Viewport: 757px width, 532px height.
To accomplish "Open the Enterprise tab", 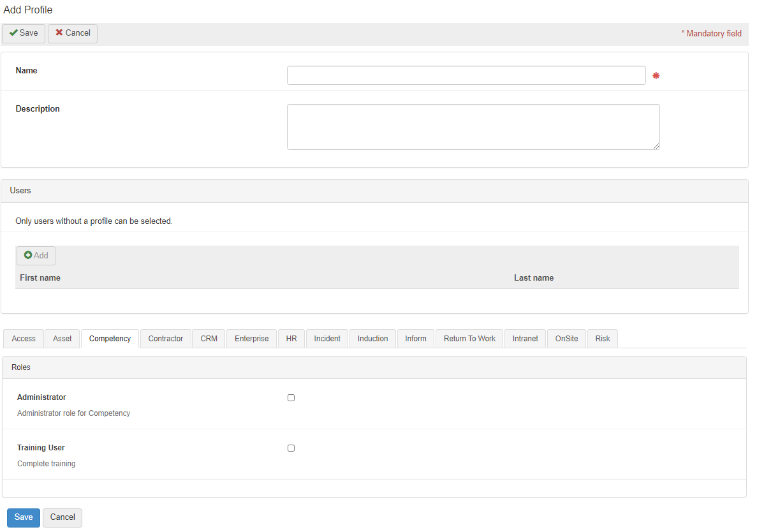I will click(x=252, y=339).
